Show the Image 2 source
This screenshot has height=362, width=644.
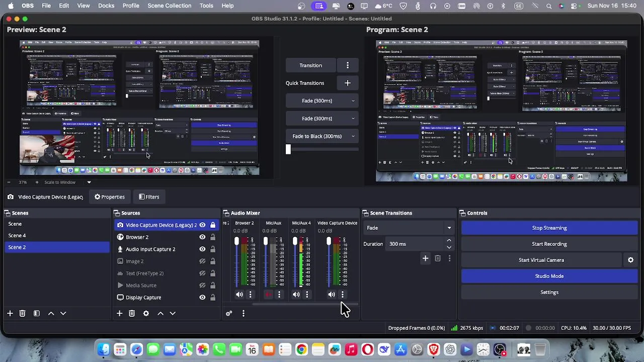202,261
